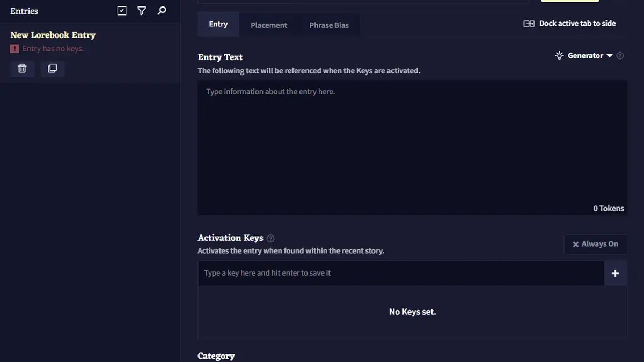
Task: Click the 'Entry Text' heading
Action: pyautogui.click(x=220, y=57)
